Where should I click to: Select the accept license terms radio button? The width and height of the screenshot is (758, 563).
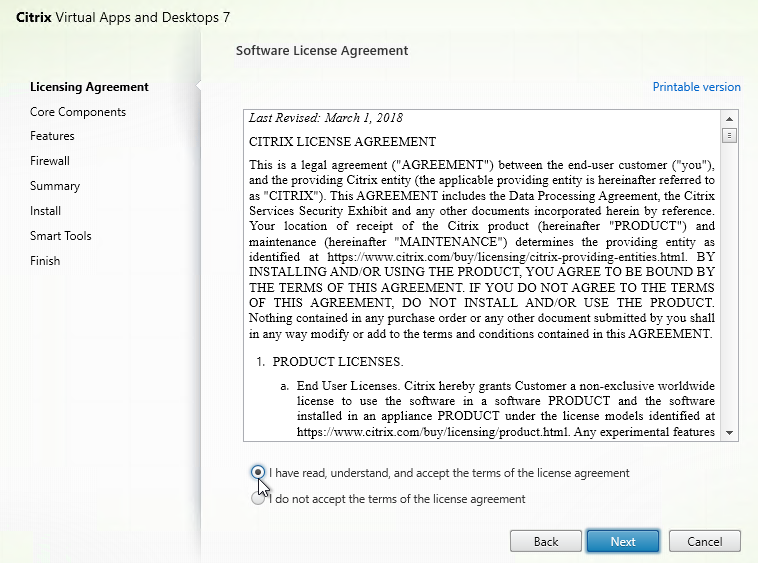(258, 472)
